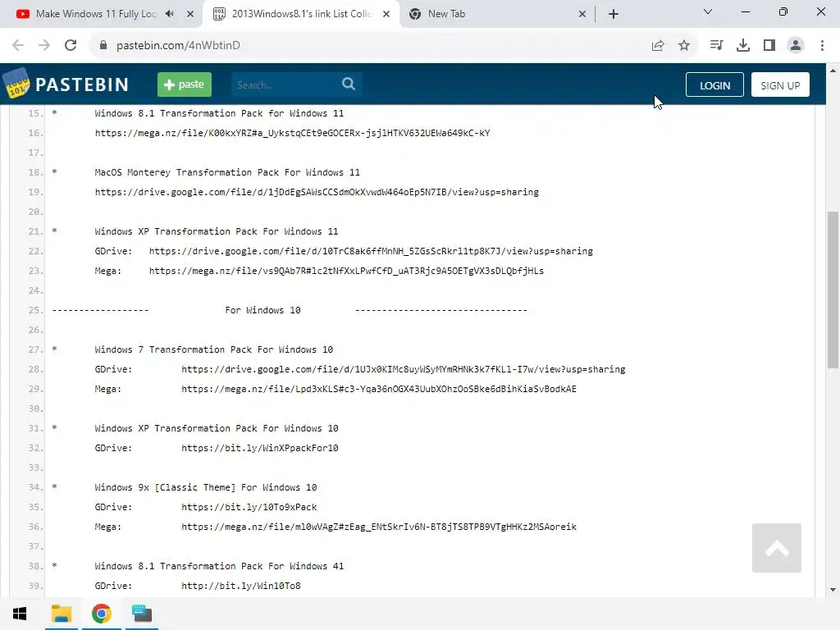
Task: Reload the pastebin page
Action: point(71,46)
